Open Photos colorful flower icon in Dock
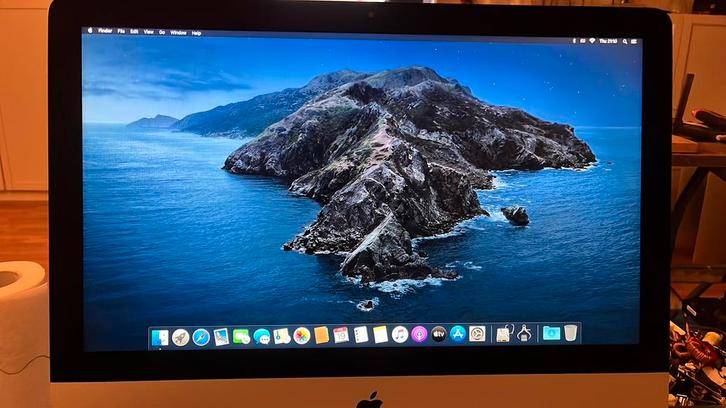The height and width of the screenshot is (408, 726). pyautogui.click(x=301, y=336)
